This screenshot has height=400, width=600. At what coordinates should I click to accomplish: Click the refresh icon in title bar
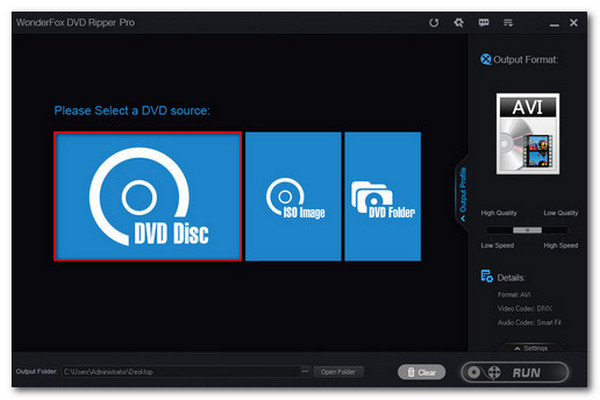pyautogui.click(x=434, y=23)
